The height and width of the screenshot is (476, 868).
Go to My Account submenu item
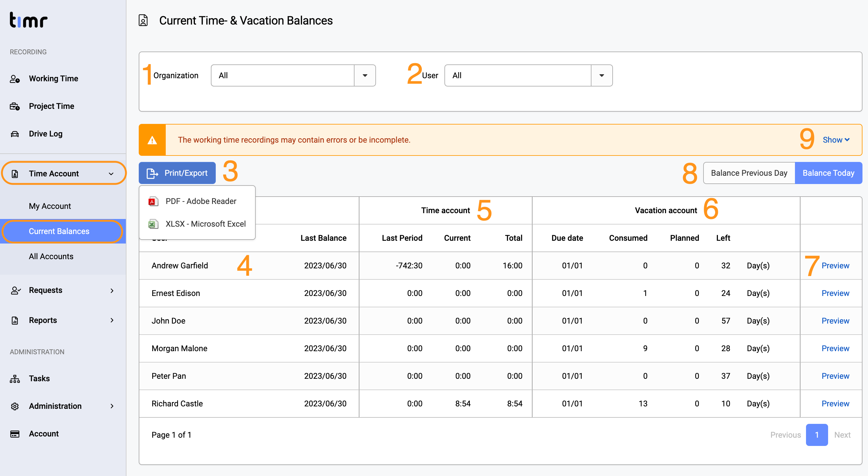63,206
